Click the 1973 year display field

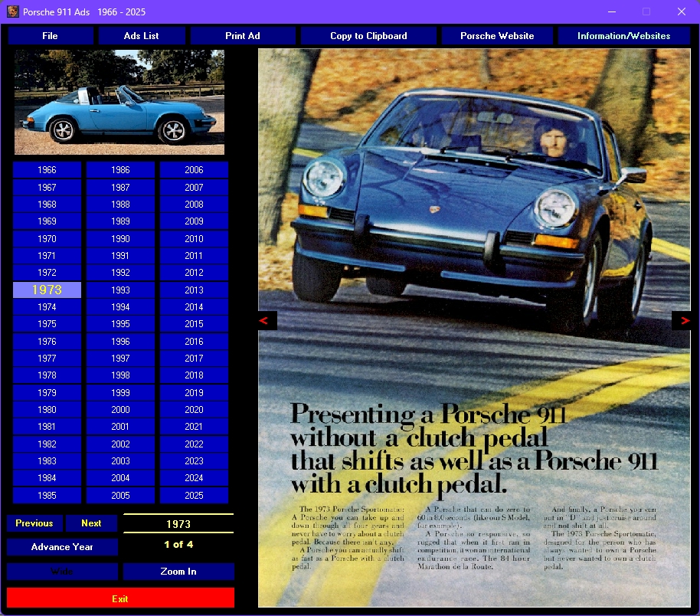pos(178,523)
